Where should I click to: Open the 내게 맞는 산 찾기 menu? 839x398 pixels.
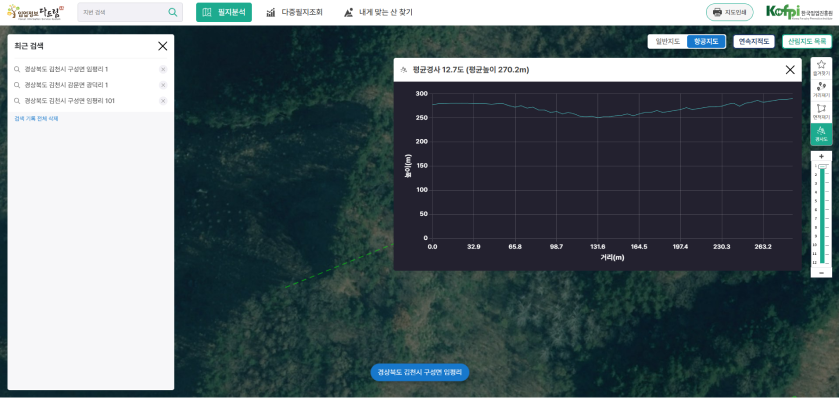point(378,12)
